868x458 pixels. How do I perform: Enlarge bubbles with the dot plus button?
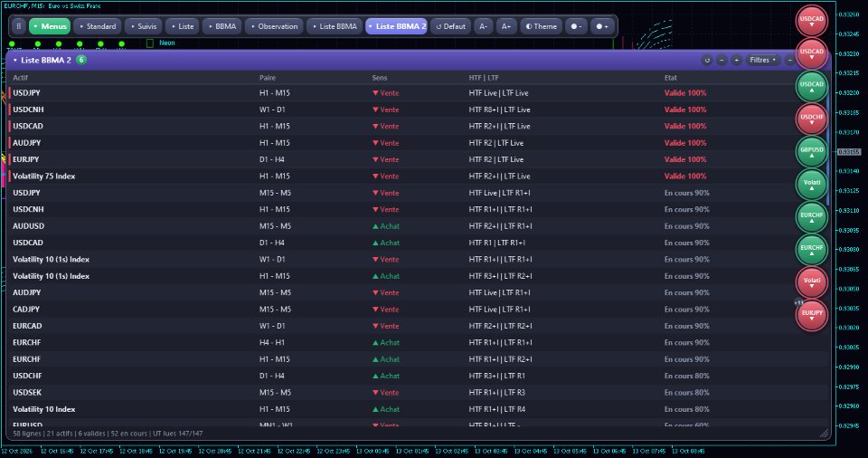click(602, 26)
